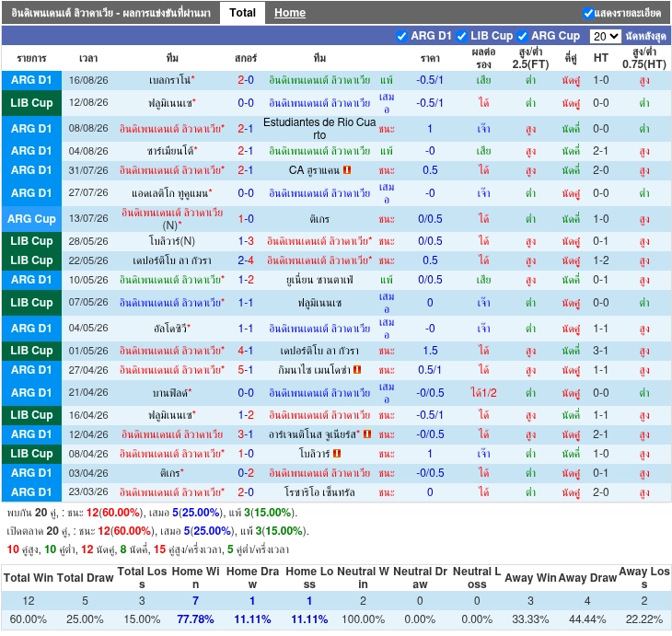Click the ได้1/2 result in the 21/04/26 row

click(483, 393)
